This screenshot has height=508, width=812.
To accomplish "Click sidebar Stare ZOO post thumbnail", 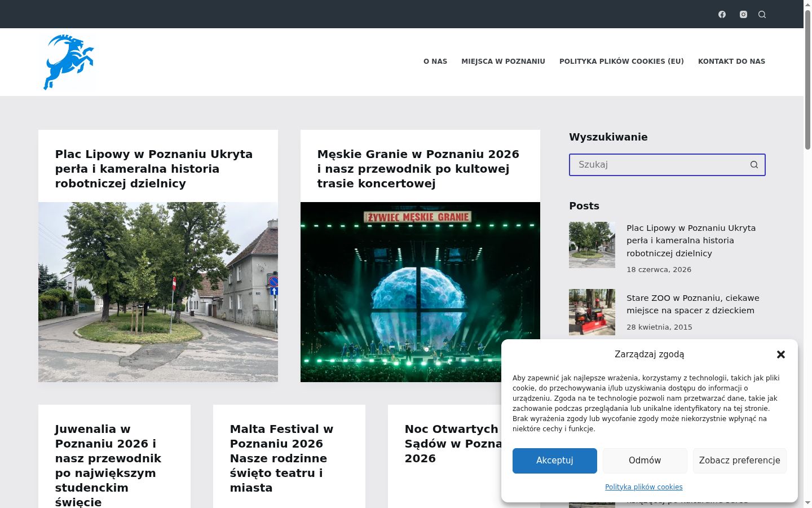I will (592, 312).
